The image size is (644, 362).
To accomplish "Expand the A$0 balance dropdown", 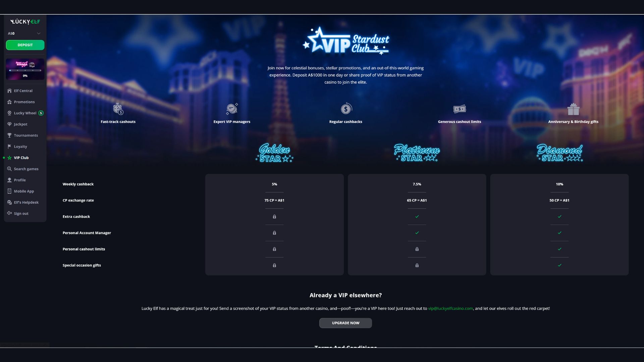I will point(39,34).
